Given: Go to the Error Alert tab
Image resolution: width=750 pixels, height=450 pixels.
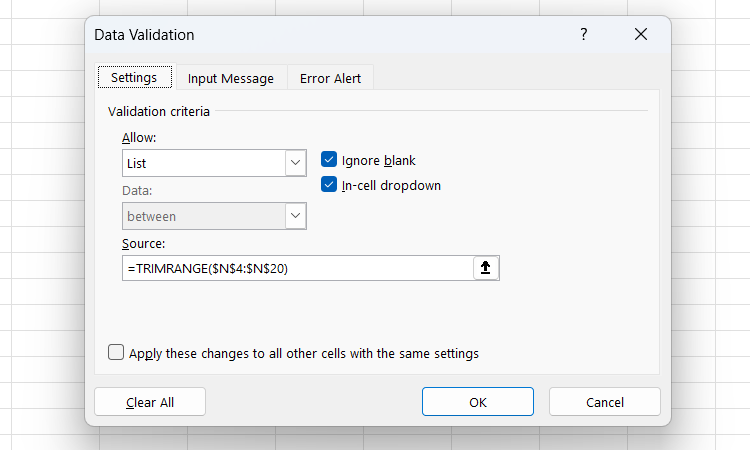Looking at the screenshot, I should [330, 79].
